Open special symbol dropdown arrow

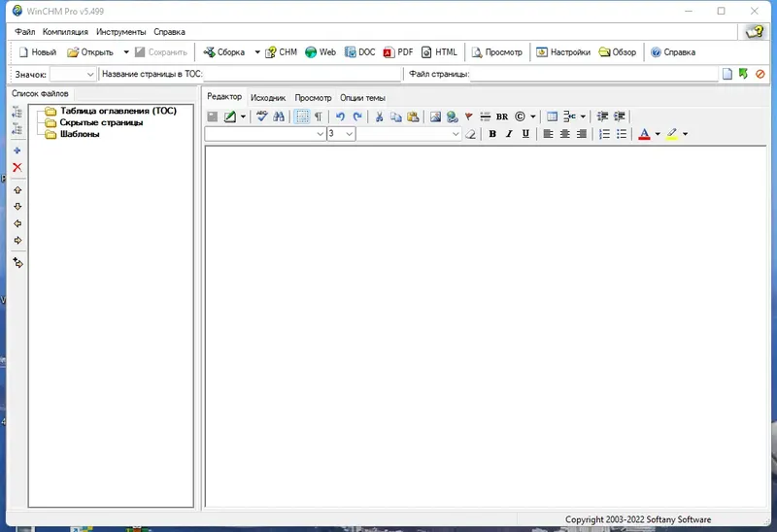coord(532,116)
